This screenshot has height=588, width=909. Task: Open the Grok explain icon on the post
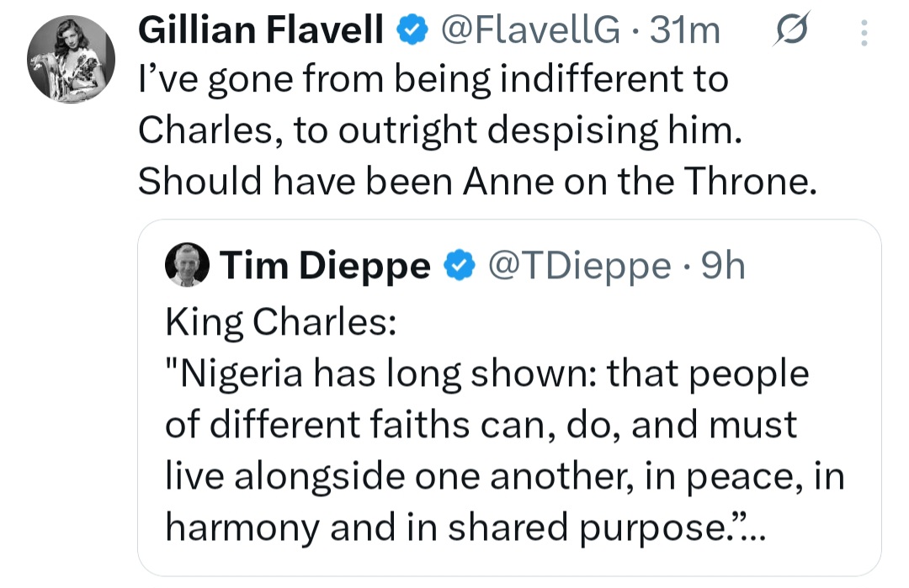pos(790,32)
